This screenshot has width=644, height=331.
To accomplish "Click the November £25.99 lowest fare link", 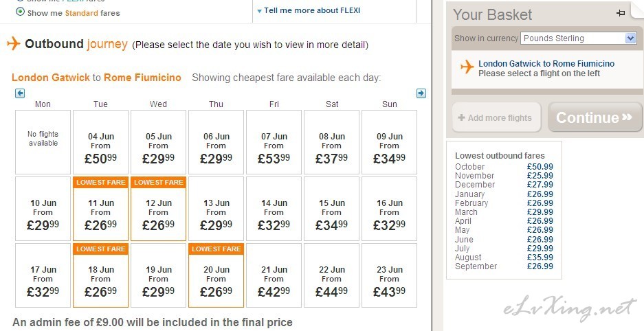I will click(x=540, y=176).
